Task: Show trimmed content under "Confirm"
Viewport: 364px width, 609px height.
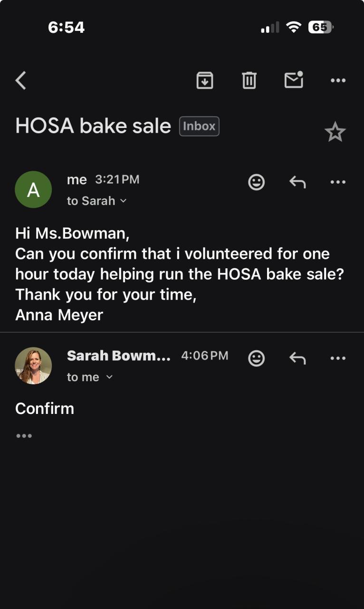Action: pyautogui.click(x=24, y=435)
